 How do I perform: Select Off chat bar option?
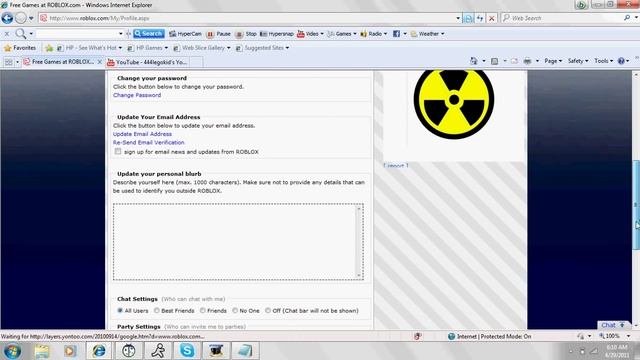pyautogui.click(x=268, y=311)
